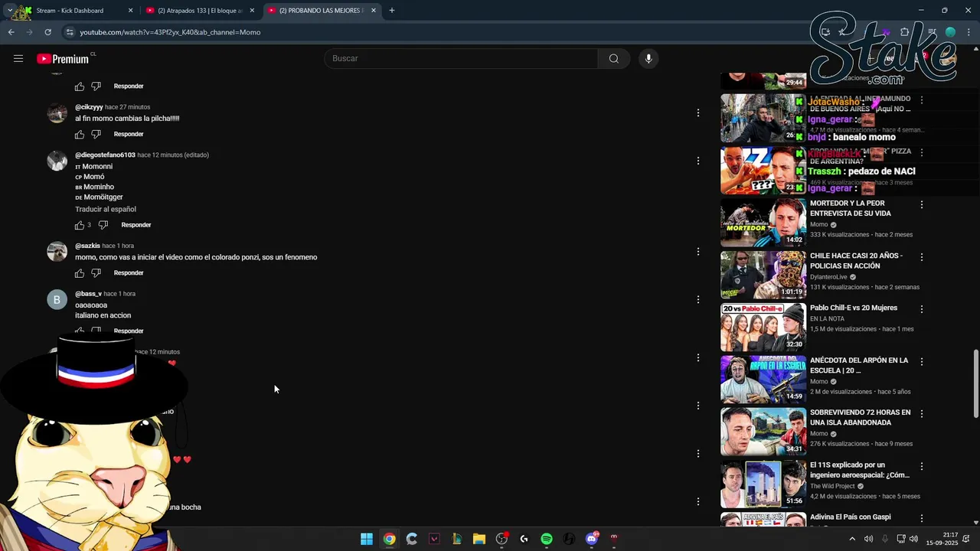Open options for SOBREVIVIENDO 72 HORAS video
The height and width of the screenshot is (551, 980).
click(922, 414)
